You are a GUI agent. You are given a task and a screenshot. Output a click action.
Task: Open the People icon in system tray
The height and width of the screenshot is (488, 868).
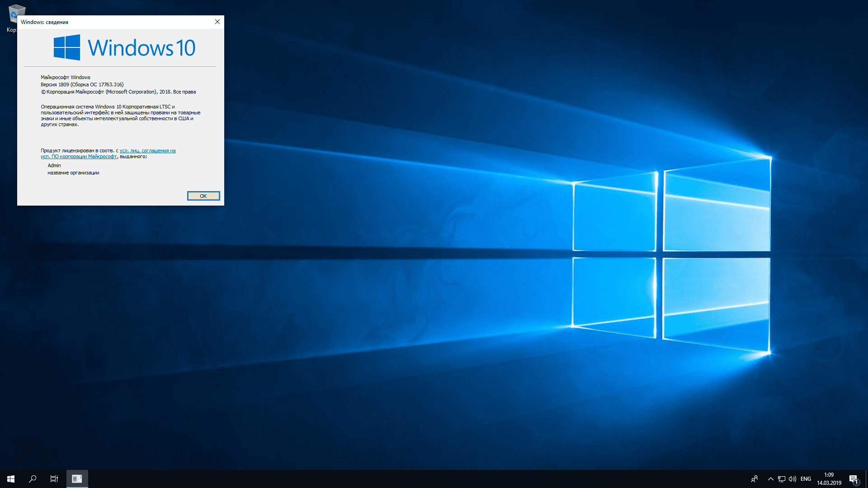[x=755, y=479]
